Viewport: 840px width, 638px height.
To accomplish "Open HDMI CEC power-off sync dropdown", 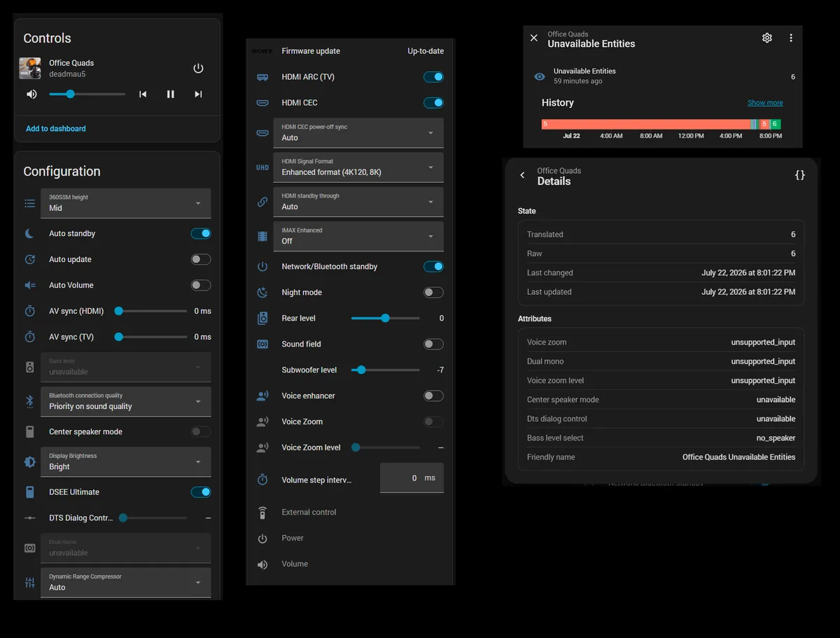I will point(358,133).
